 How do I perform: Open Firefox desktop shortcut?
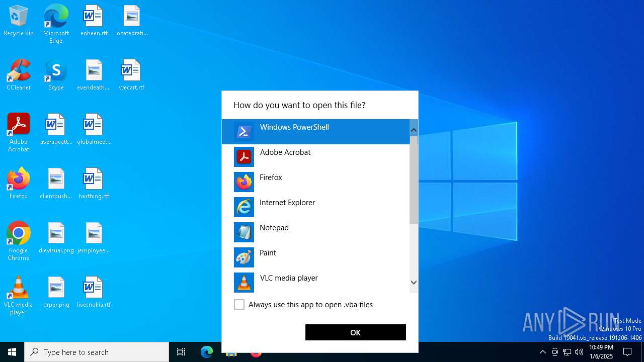[19, 184]
